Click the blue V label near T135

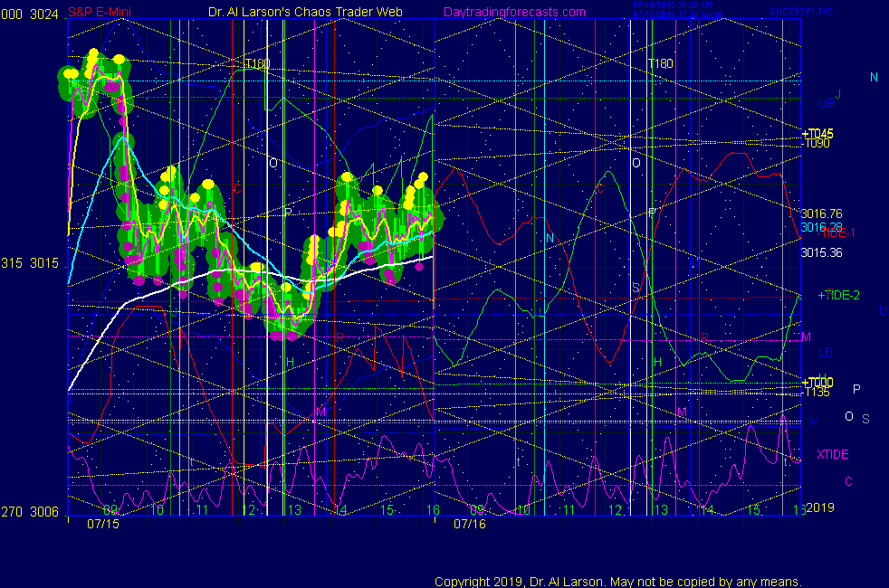814,422
